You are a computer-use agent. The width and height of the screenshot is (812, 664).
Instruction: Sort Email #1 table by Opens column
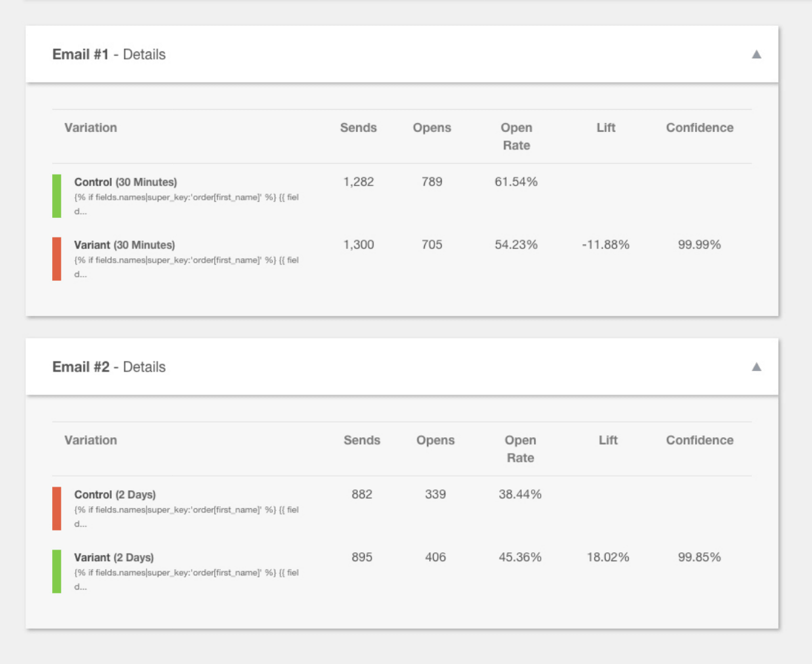point(432,127)
